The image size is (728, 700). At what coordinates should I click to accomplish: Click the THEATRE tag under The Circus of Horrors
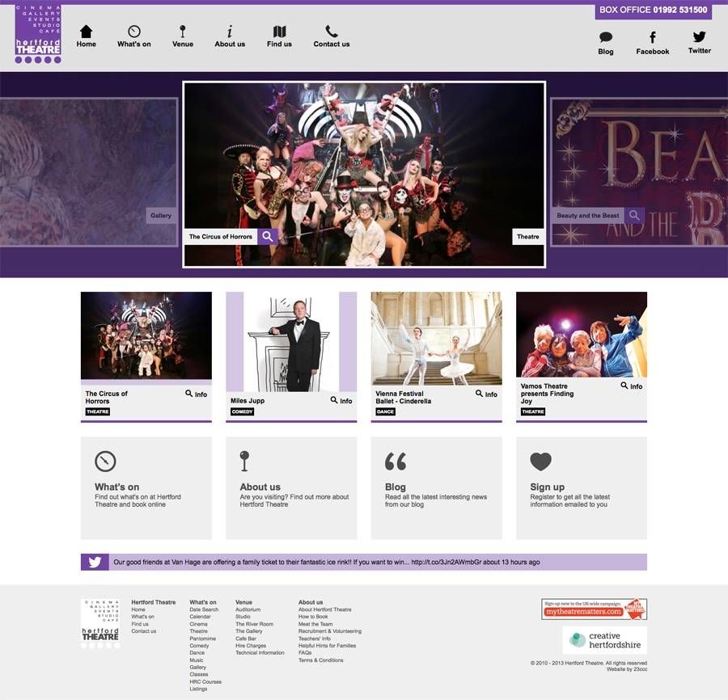(98, 411)
